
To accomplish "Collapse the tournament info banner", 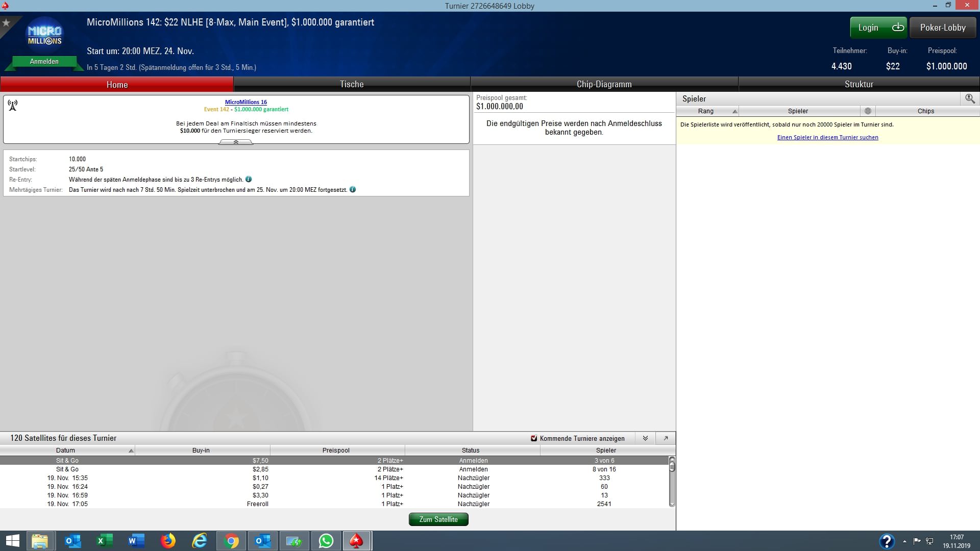I will pos(236,142).
